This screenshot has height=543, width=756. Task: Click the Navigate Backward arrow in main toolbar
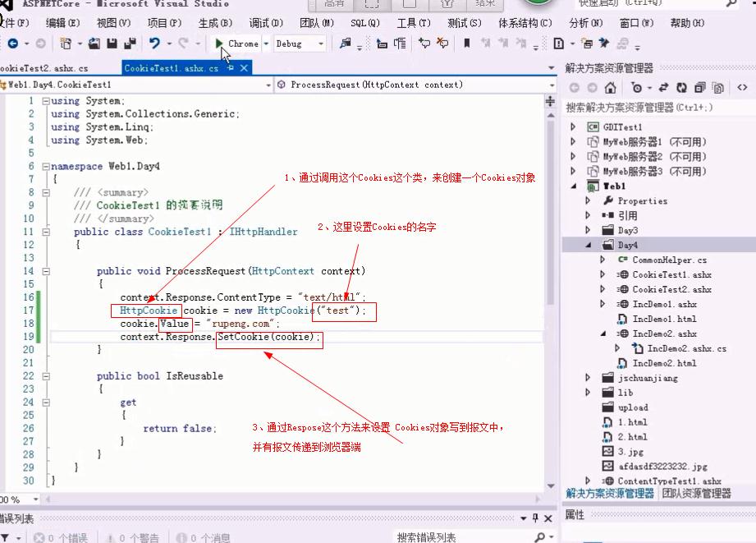[x=12, y=44]
